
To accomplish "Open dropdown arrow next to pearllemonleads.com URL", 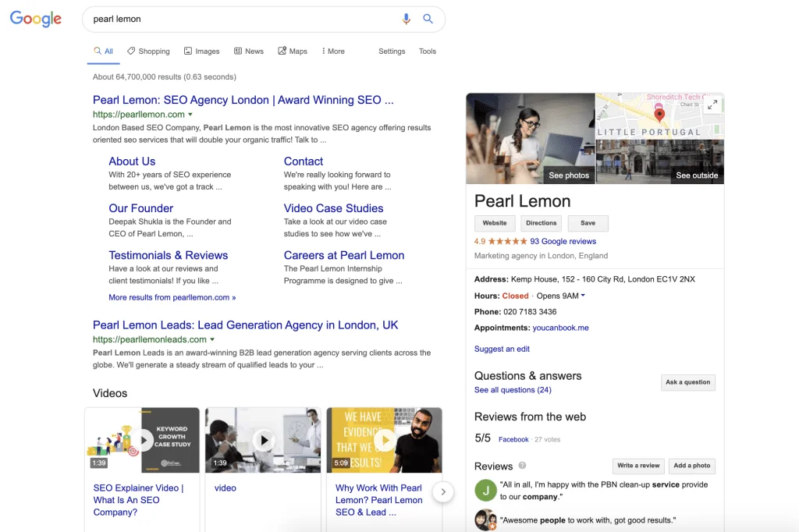I will (212, 339).
